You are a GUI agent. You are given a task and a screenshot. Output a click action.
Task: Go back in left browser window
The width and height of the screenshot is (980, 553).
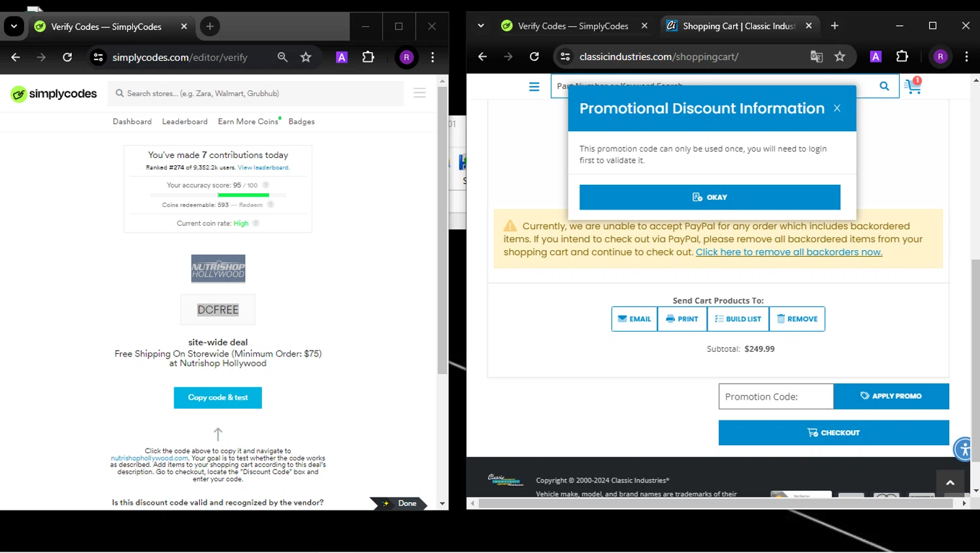point(16,57)
